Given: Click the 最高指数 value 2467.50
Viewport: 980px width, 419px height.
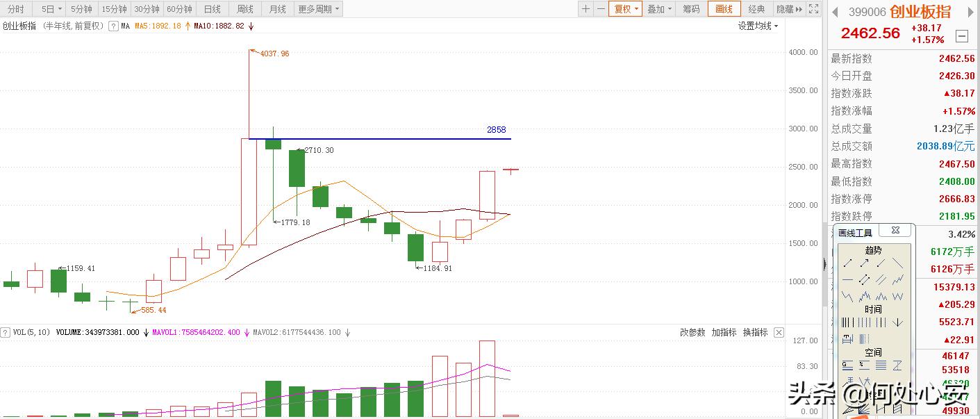Looking at the screenshot, I should point(957,163).
